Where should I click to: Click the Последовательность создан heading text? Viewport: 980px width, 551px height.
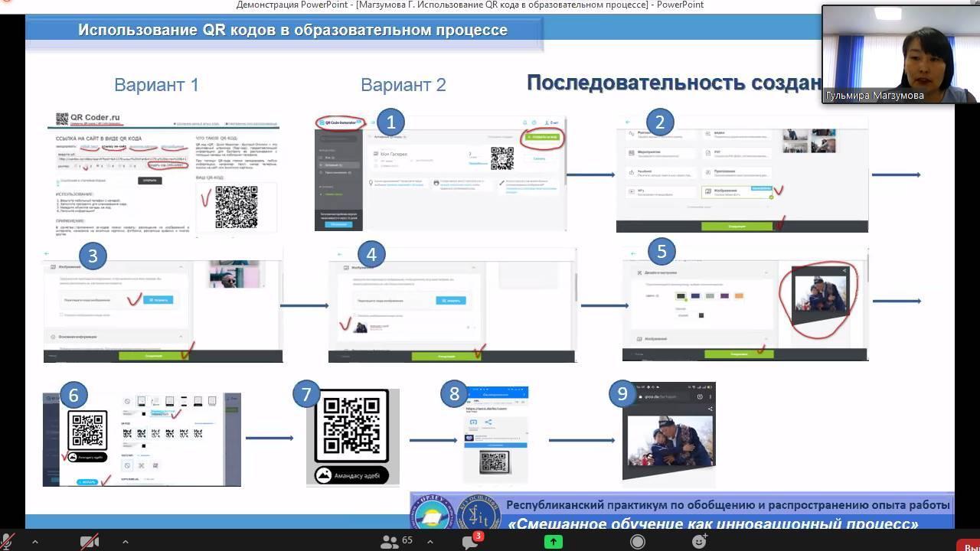(674, 83)
